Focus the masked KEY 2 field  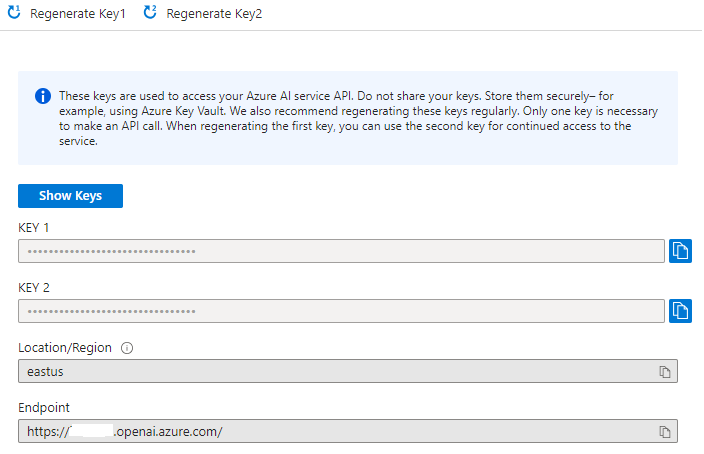[341, 311]
